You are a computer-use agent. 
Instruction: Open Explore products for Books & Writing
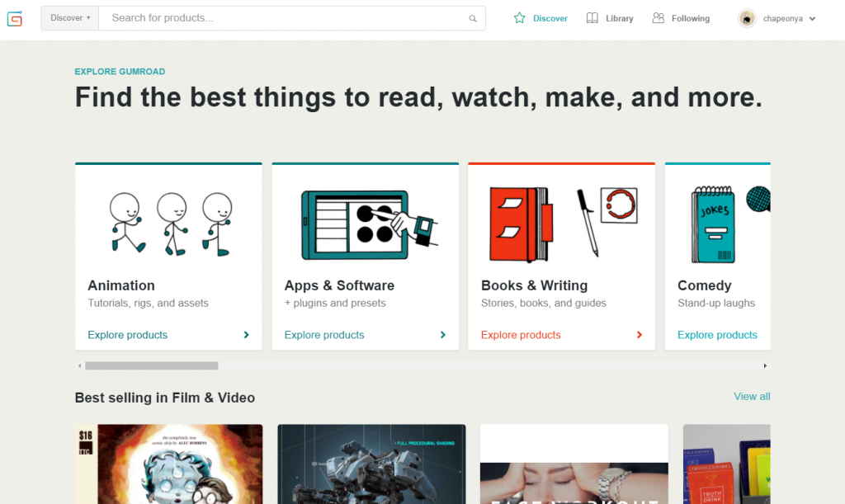click(x=521, y=335)
